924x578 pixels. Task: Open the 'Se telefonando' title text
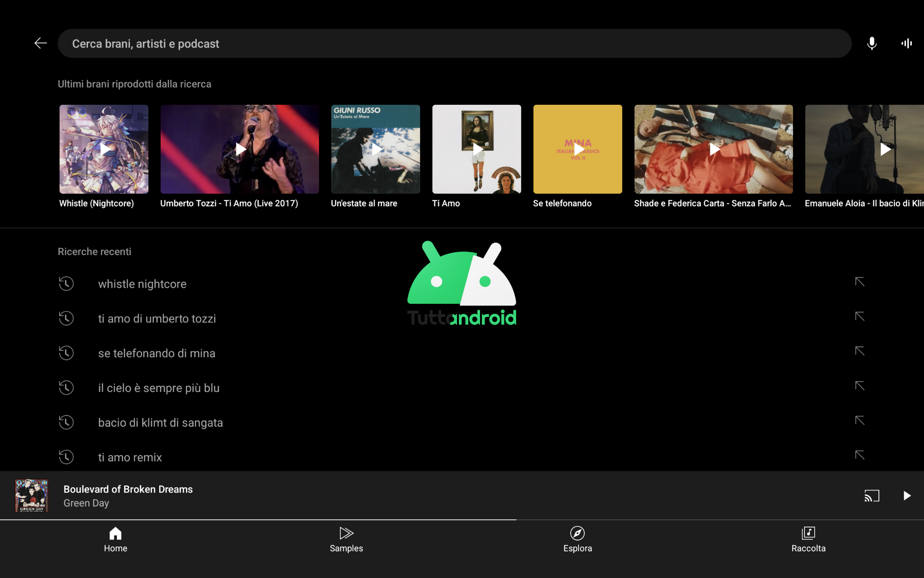pyautogui.click(x=562, y=203)
